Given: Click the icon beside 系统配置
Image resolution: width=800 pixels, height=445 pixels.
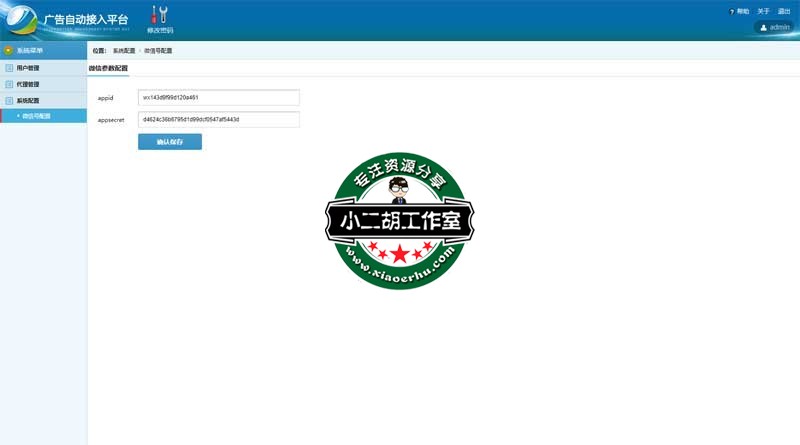Looking at the screenshot, I should [x=9, y=100].
